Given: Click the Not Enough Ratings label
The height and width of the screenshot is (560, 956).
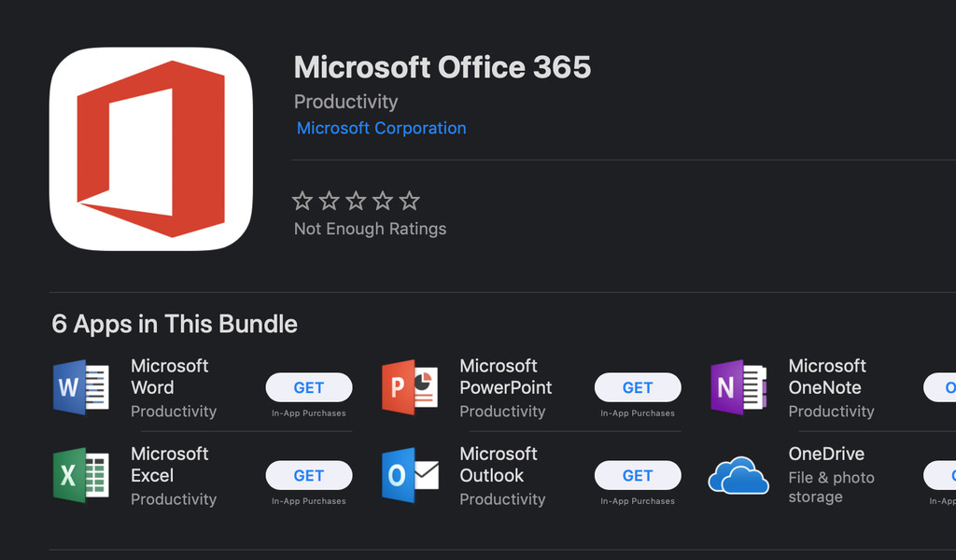Looking at the screenshot, I should click(370, 229).
